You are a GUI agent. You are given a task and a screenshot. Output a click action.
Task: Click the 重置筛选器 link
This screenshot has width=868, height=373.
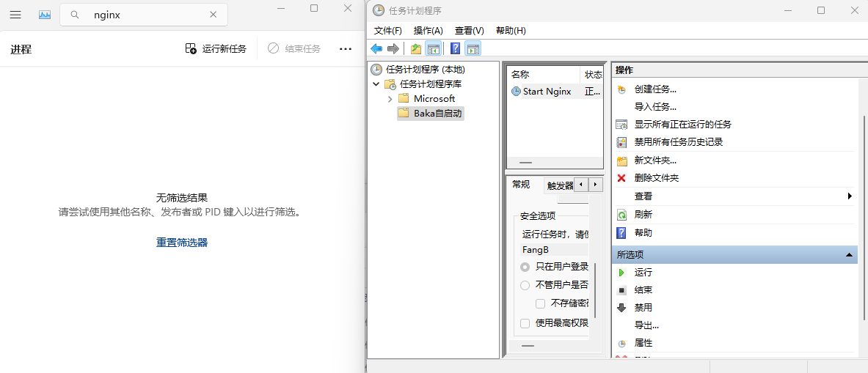[x=182, y=243]
